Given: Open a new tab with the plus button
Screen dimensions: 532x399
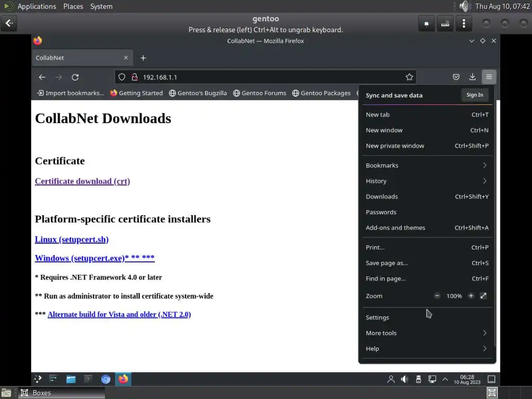Looking at the screenshot, I should (143, 58).
